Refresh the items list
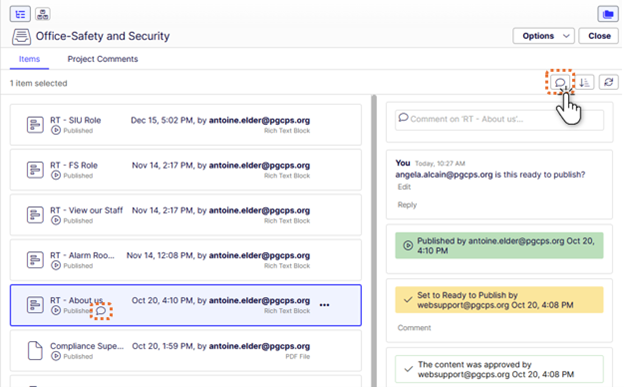The height and width of the screenshot is (387, 624). (x=608, y=82)
